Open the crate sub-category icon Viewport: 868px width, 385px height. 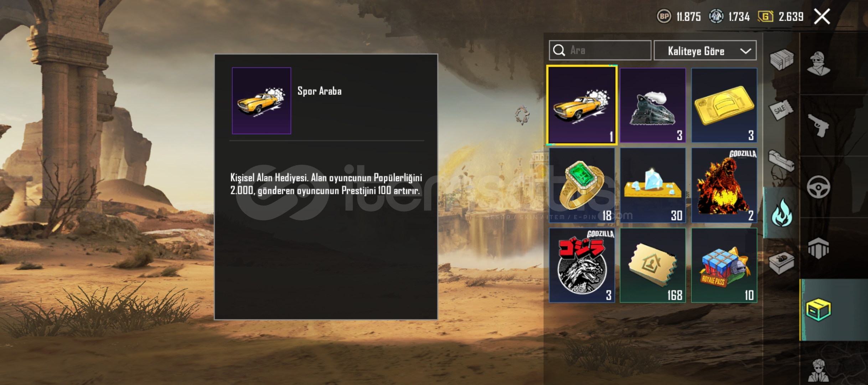pos(782,60)
